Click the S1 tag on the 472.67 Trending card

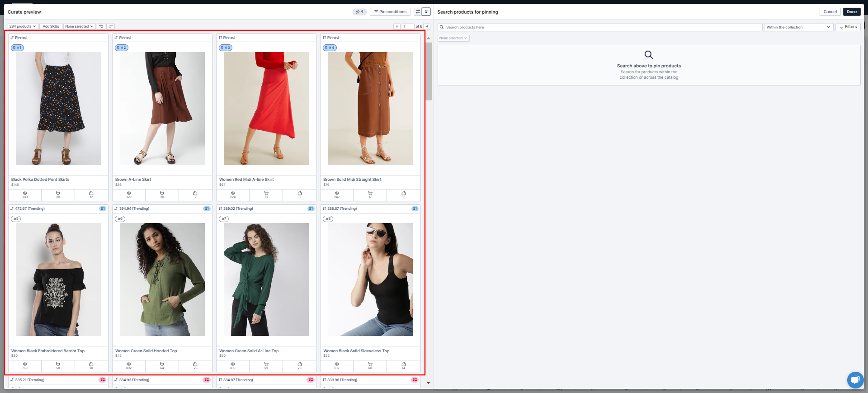point(103,208)
